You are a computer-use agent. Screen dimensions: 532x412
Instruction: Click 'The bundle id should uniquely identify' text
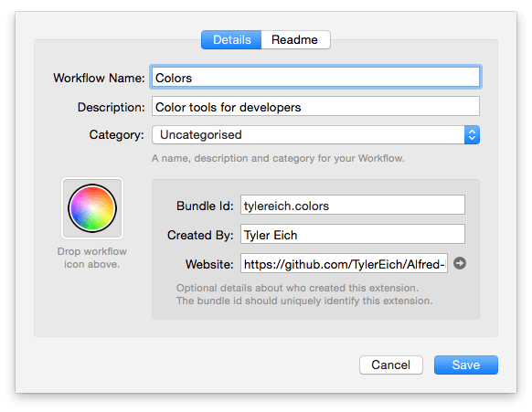pos(304,301)
